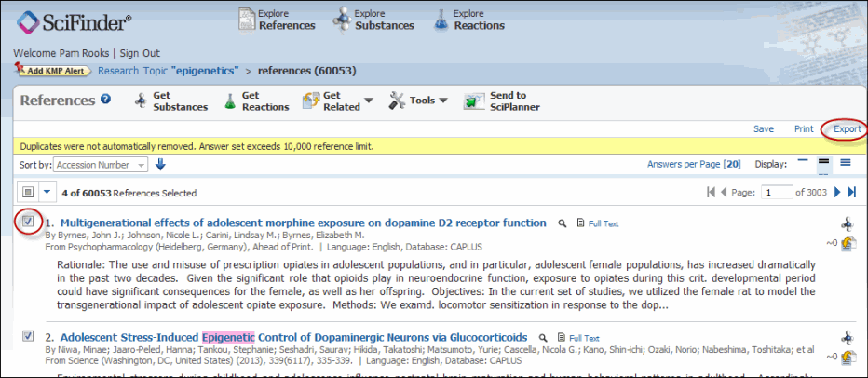868x378 pixels.
Task: Go to the last results page
Action: coord(852,192)
